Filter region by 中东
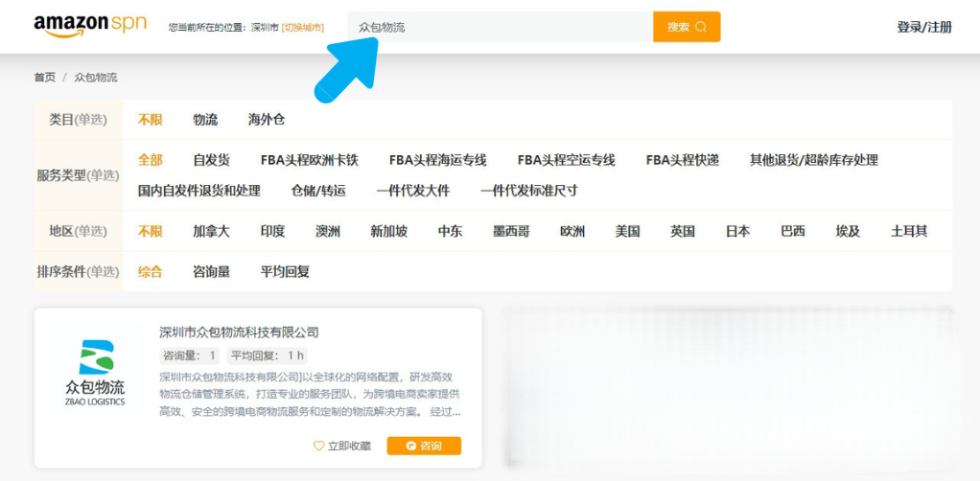Screen dimensions: 980x481 tap(450, 231)
